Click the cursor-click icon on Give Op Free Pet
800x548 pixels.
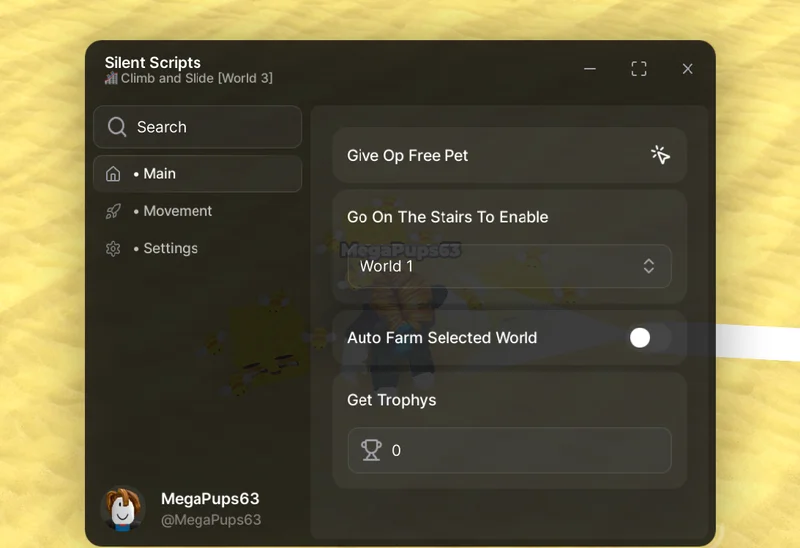(660, 155)
